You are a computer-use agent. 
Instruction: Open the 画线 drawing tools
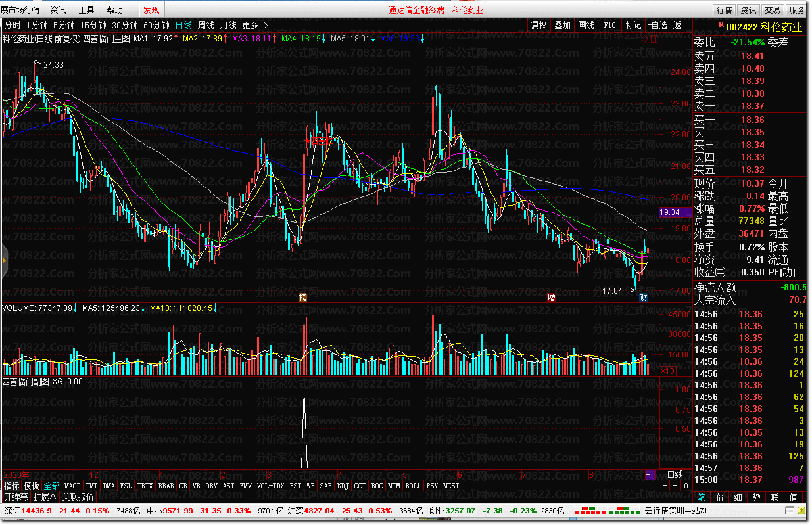point(586,26)
